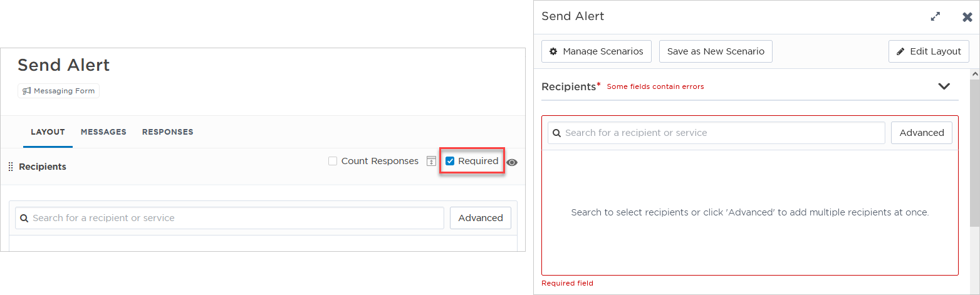The image size is (980, 295).
Task: Click the Messaging Form megaphone badge
Action: click(x=58, y=91)
